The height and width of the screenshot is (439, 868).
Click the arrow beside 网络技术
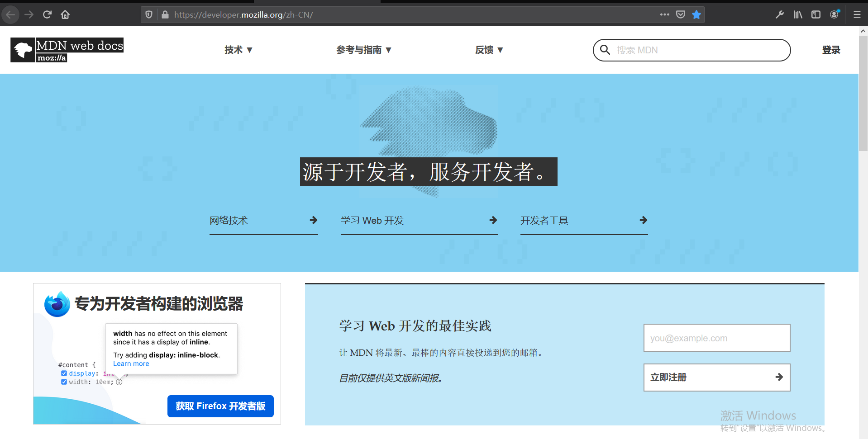313,220
